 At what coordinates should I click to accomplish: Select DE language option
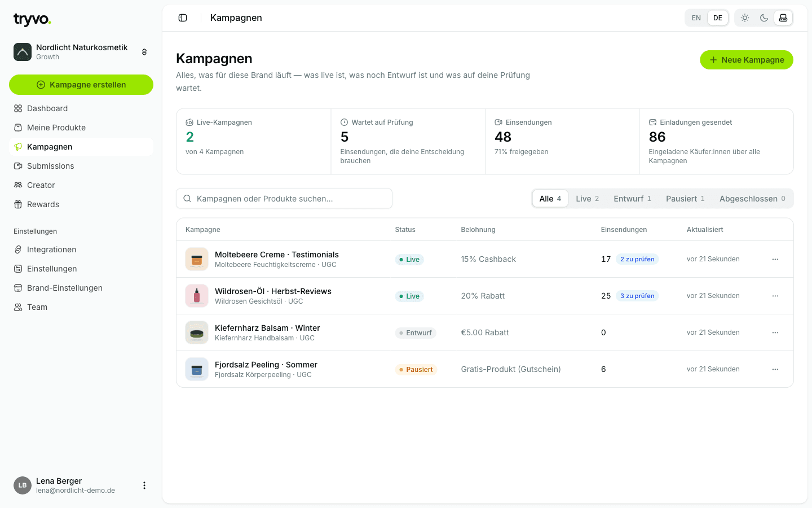coord(718,18)
